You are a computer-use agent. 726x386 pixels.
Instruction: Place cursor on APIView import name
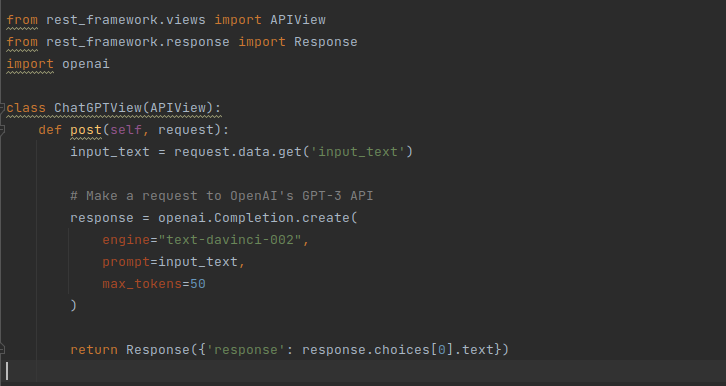(298, 20)
